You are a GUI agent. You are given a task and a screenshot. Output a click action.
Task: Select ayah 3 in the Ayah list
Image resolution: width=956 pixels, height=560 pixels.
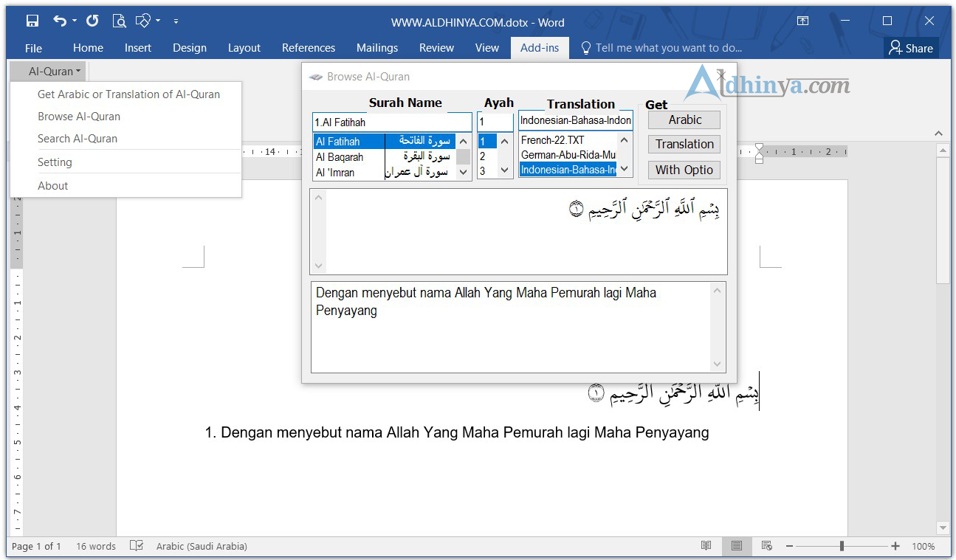pyautogui.click(x=487, y=172)
